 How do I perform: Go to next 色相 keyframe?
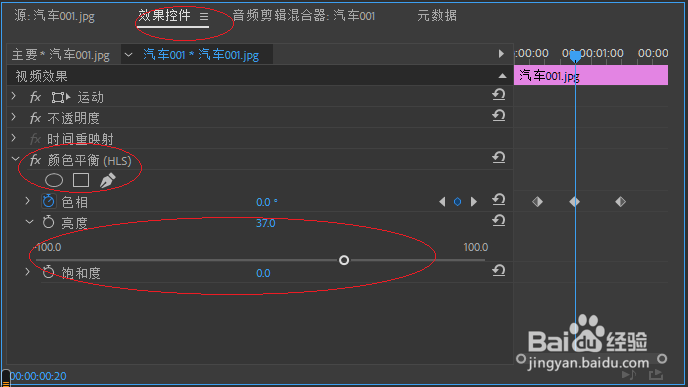473,201
